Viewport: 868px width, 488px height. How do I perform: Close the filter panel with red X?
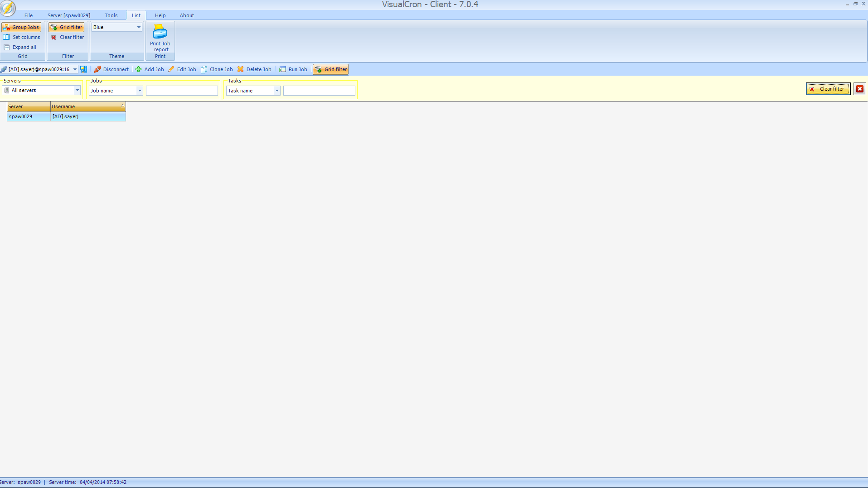tap(859, 89)
